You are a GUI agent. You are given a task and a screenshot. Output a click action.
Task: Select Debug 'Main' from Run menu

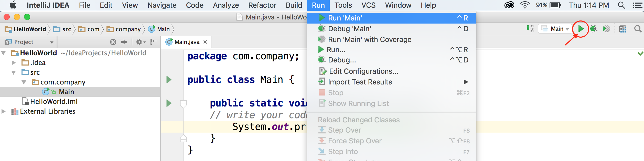[x=349, y=29]
